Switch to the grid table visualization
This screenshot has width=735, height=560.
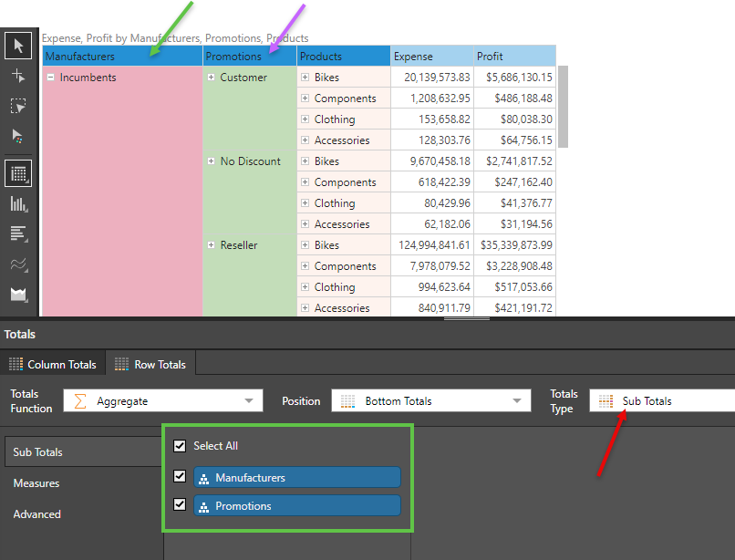coord(18,172)
